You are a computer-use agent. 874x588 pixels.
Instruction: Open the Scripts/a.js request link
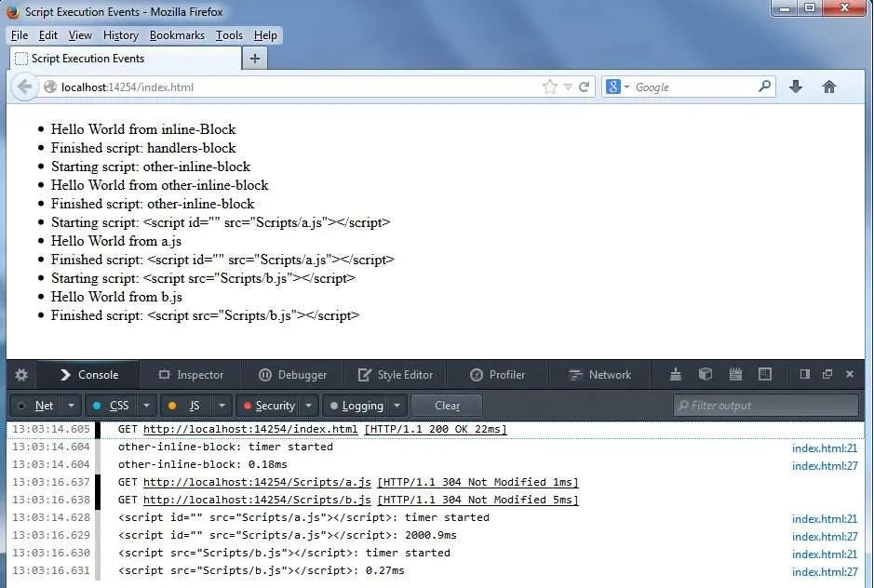(x=257, y=482)
